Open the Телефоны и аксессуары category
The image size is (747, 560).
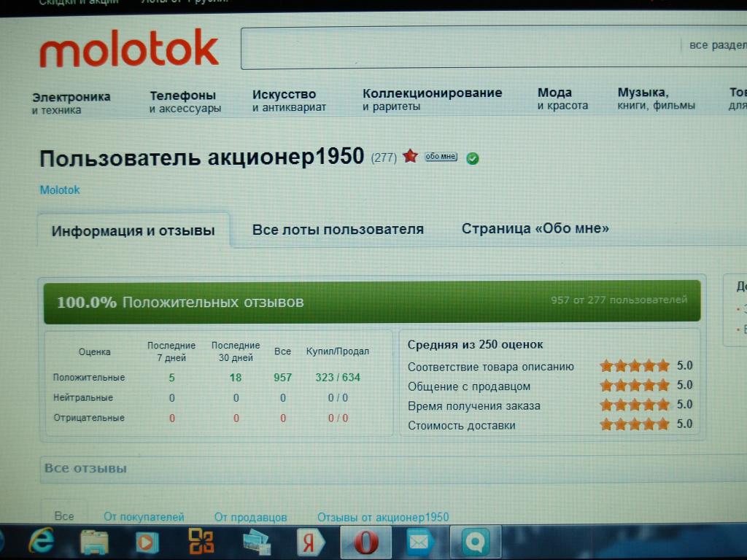pyautogui.click(x=185, y=102)
